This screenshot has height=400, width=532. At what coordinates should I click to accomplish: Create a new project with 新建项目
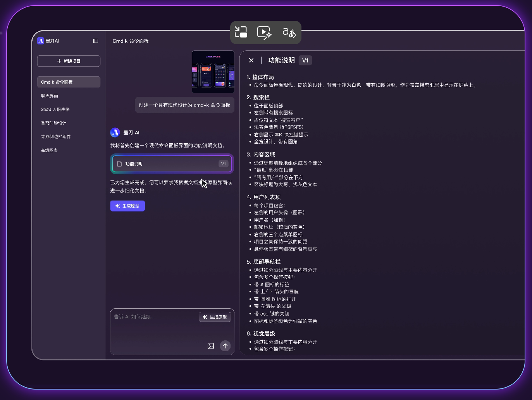(x=69, y=61)
